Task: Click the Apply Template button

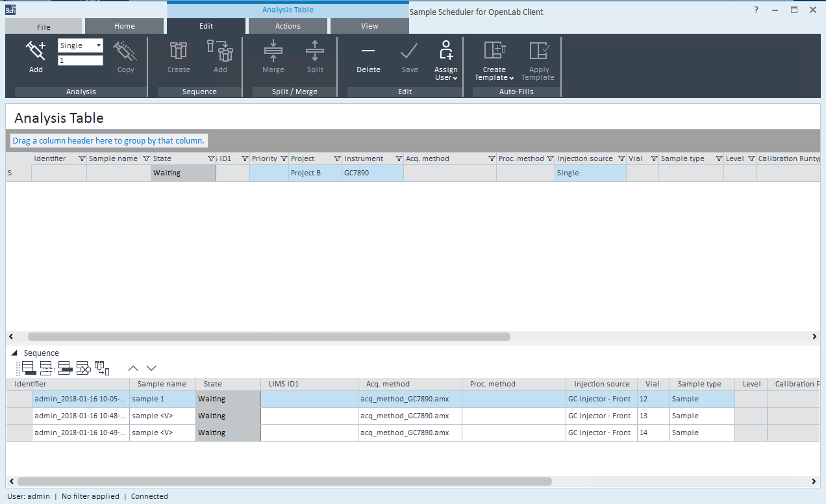Action: click(x=538, y=60)
